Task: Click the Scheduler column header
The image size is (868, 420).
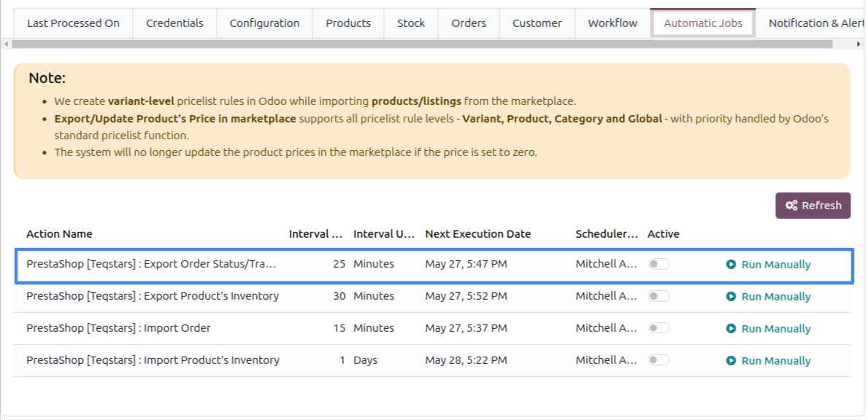Action: (607, 234)
